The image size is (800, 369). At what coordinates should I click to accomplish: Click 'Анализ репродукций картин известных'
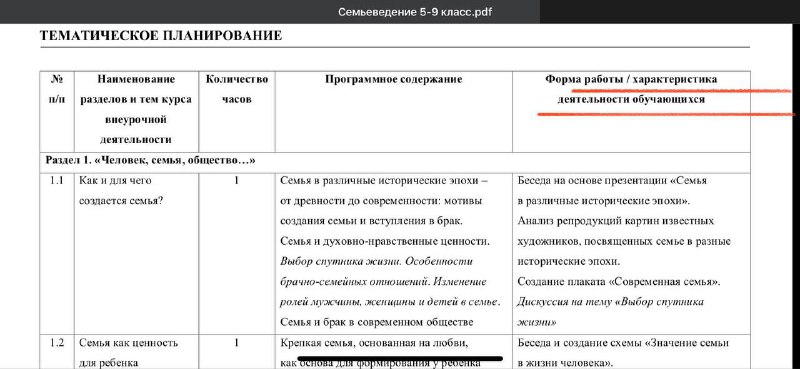point(616,221)
